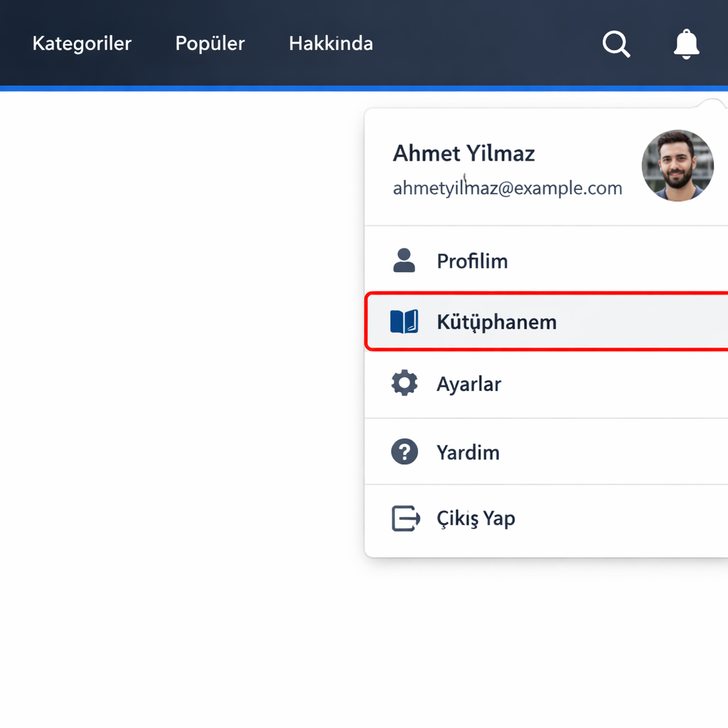This screenshot has height=728, width=728.
Task: Click the person icon beside Profilim
Action: (x=404, y=261)
